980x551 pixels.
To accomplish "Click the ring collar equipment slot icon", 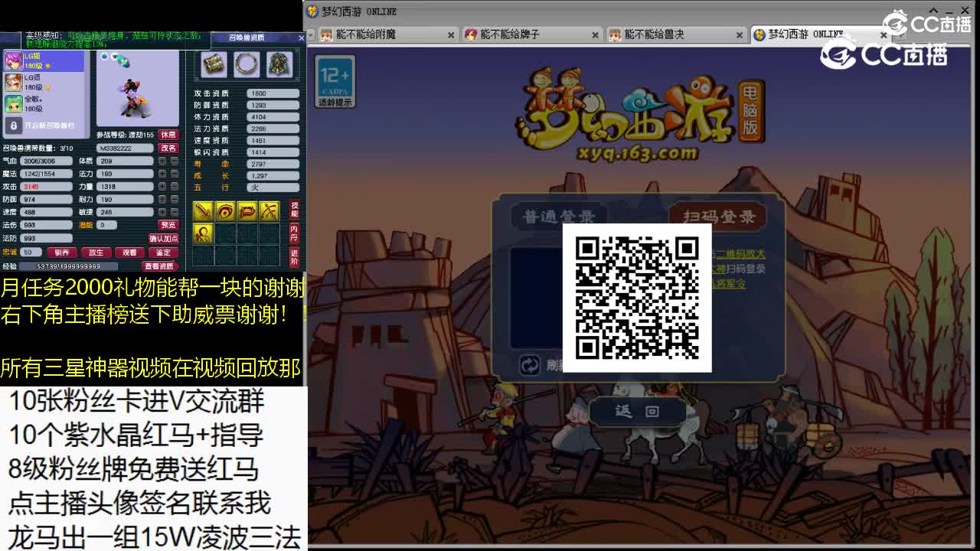I will coord(247,65).
